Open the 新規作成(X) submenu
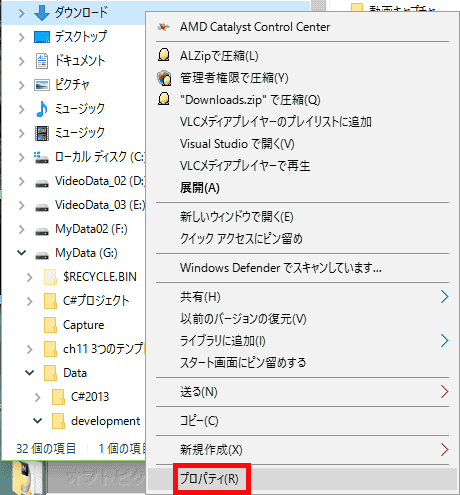 [302, 450]
